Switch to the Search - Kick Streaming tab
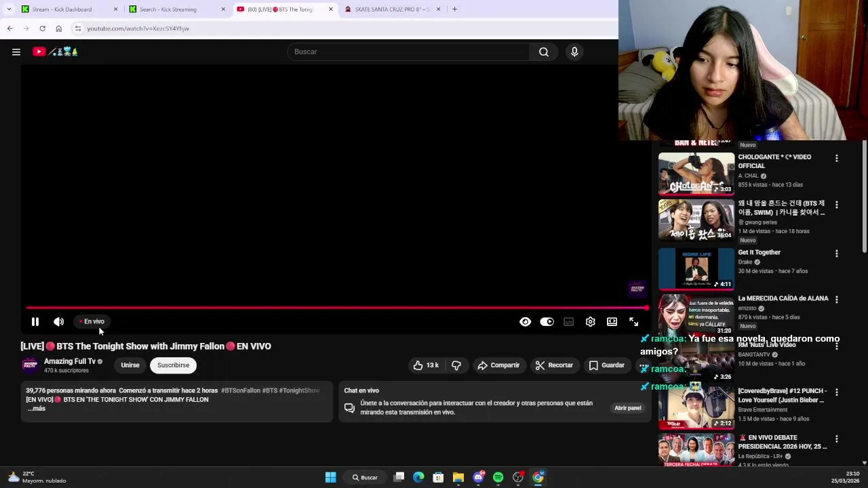This screenshot has height=488, width=868. coord(177,9)
